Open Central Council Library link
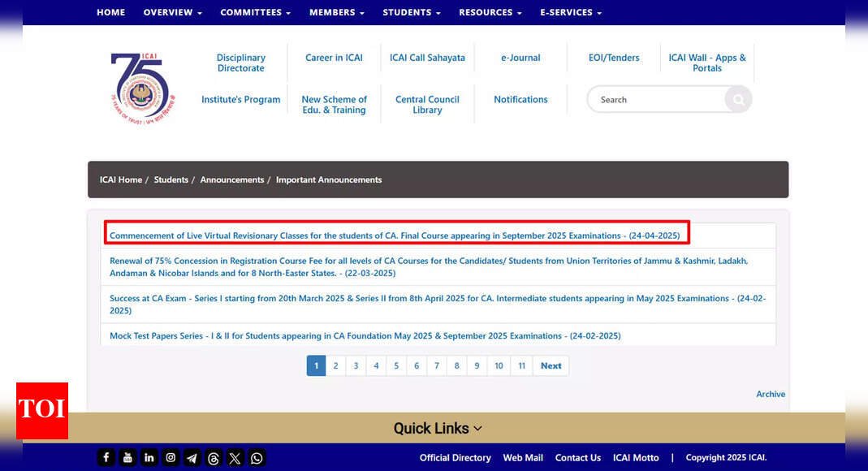868x471 pixels. tap(427, 105)
